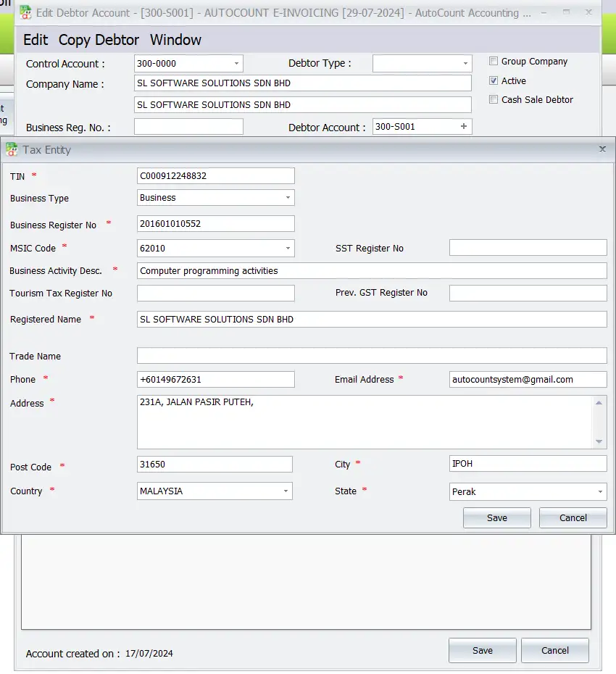Cancel the debtor account changes
Screen dimensions: 616x674
click(x=554, y=650)
